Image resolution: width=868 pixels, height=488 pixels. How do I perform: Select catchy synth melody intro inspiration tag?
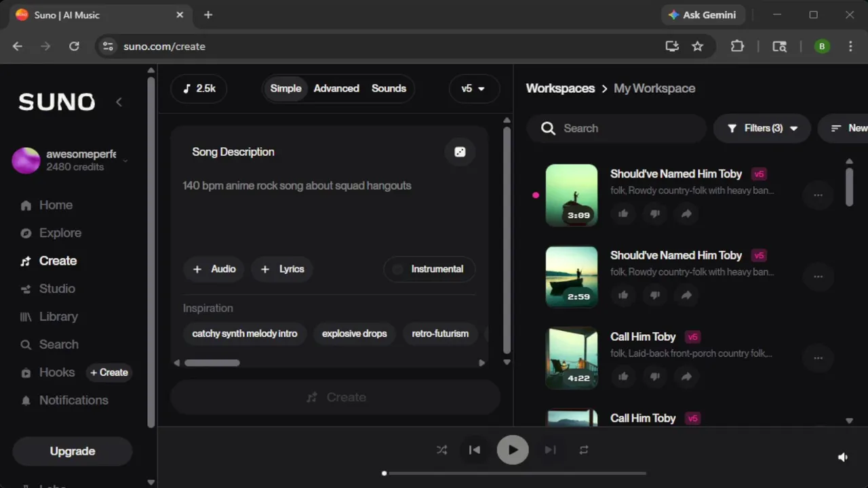[x=245, y=333]
